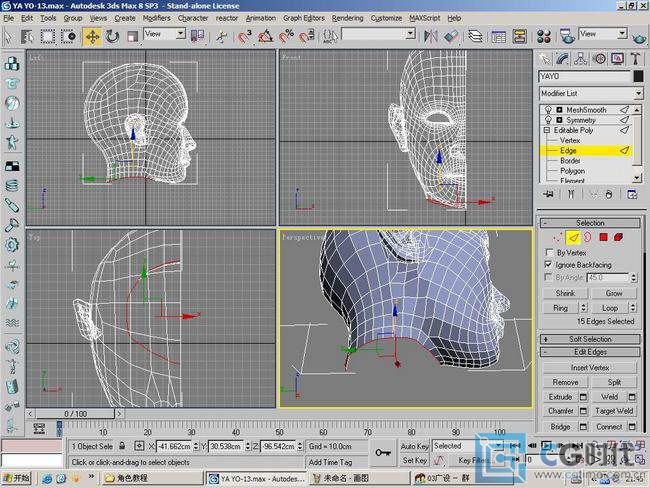This screenshot has width=650, height=488.
Task: Click the Insert Vertex button
Action: [590, 368]
